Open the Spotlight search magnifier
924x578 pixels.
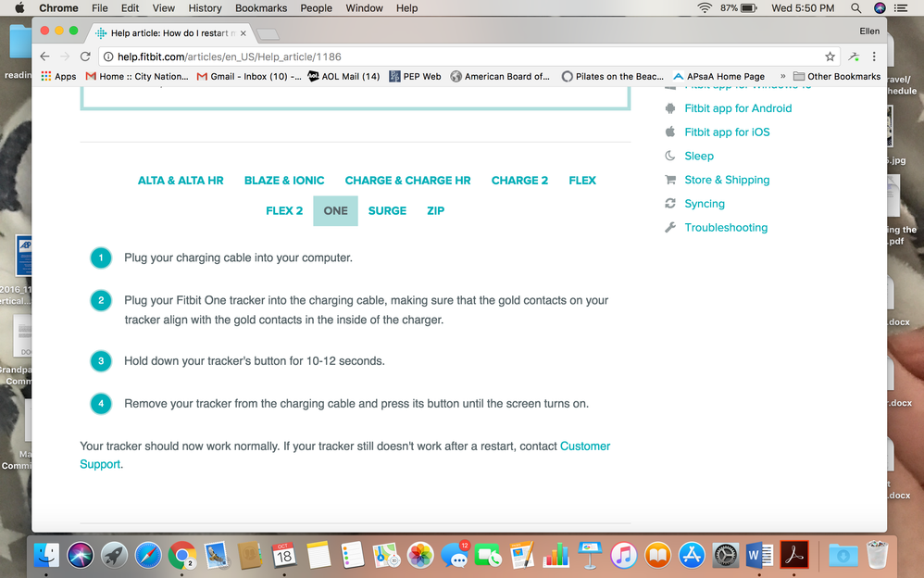coord(855,8)
